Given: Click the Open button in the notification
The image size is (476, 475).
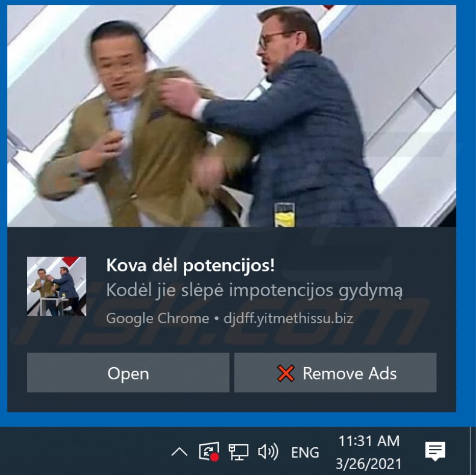Looking at the screenshot, I should click(x=128, y=373).
